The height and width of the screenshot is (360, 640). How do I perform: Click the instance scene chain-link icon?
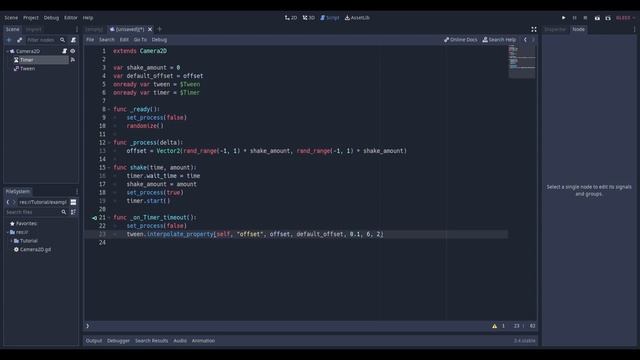[x=19, y=40]
